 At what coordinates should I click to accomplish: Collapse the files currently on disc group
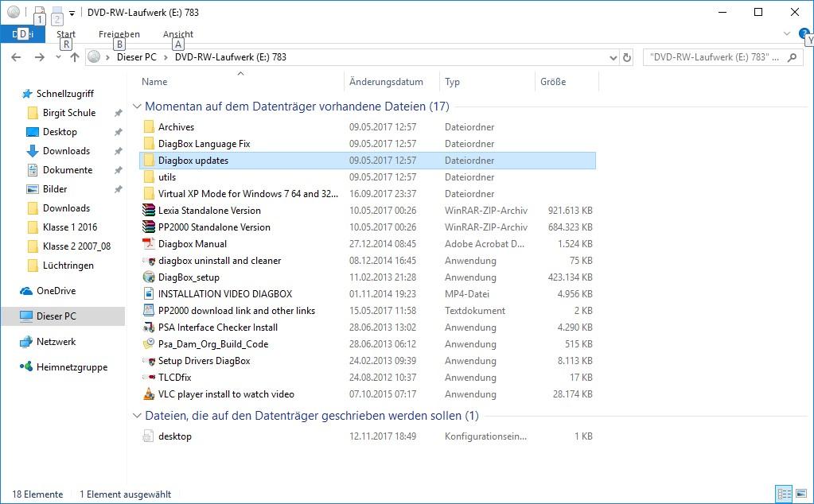click(137, 107)
